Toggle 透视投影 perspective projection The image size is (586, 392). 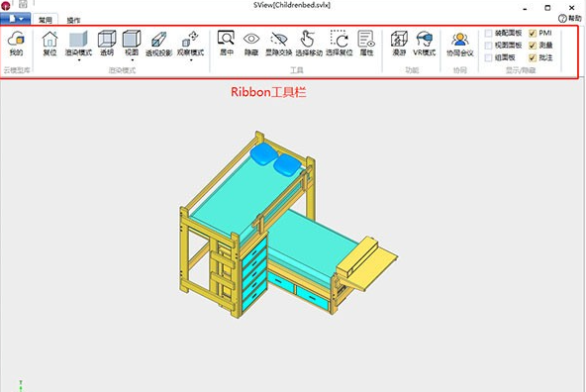(158, 45)
